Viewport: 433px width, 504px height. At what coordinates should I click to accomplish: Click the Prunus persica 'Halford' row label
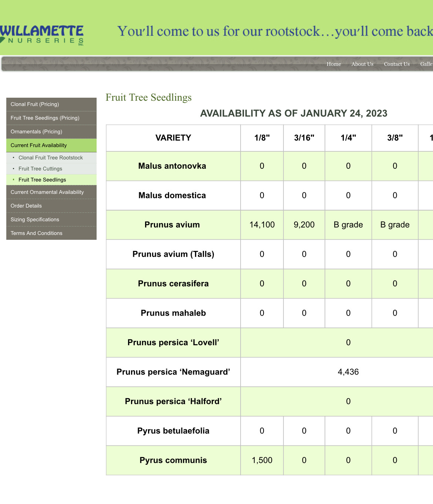173,401
